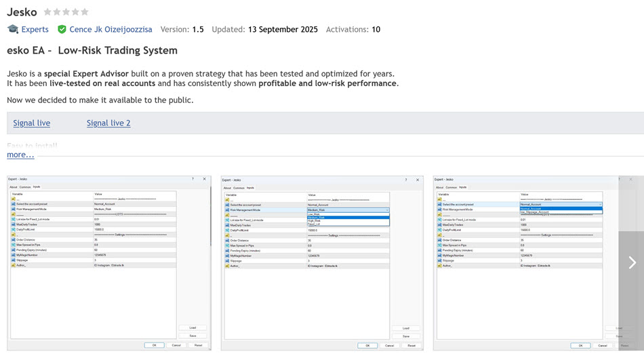Image resolution: width=644 pixels, height=364 pixels.
Task: Click the Experts graduation cap icon
Action: pyautogui.click(x=13, y=29)
